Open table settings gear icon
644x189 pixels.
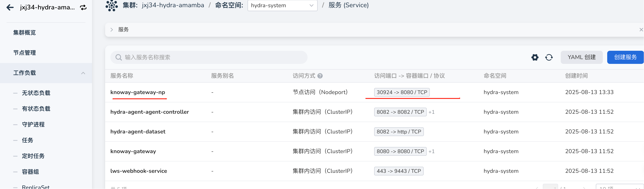(535, 58)
